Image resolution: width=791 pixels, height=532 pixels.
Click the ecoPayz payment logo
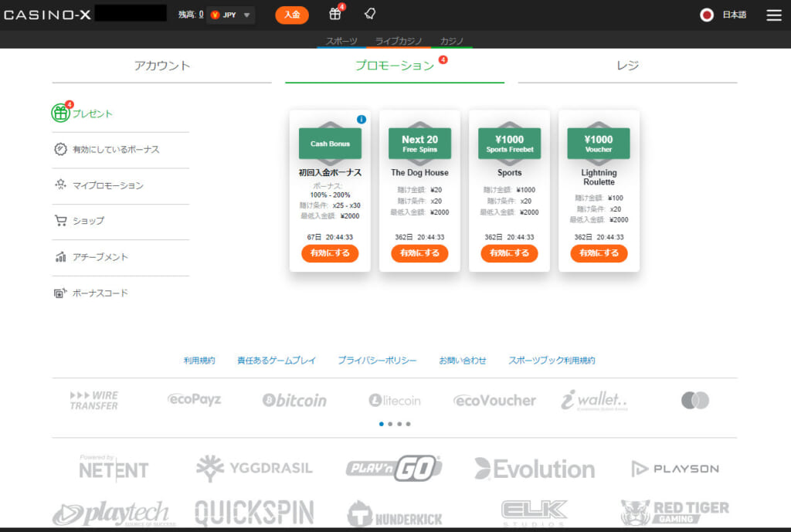pyautogui.click(x=194, y=400)
